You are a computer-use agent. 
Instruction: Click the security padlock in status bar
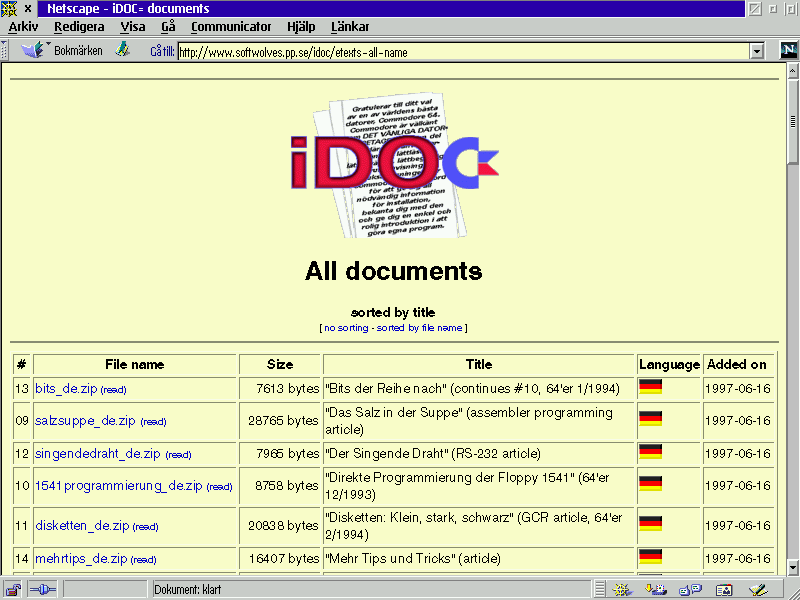click(x=14, y=590)
